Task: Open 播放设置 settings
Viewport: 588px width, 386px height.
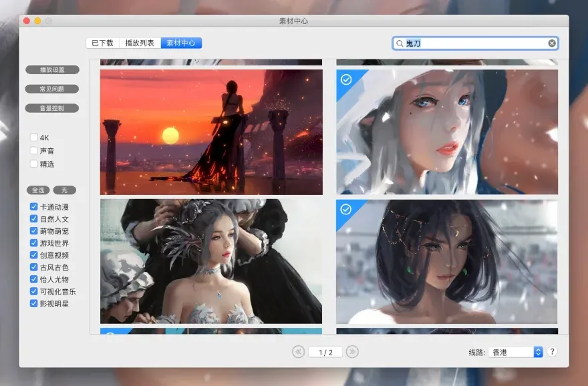Action: pos(52,69)
